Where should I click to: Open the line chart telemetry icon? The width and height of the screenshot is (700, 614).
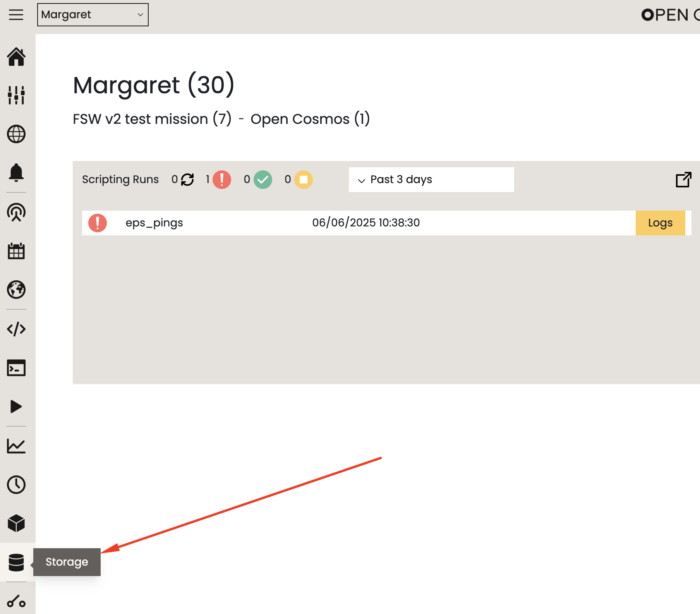[x=16, y=446]
